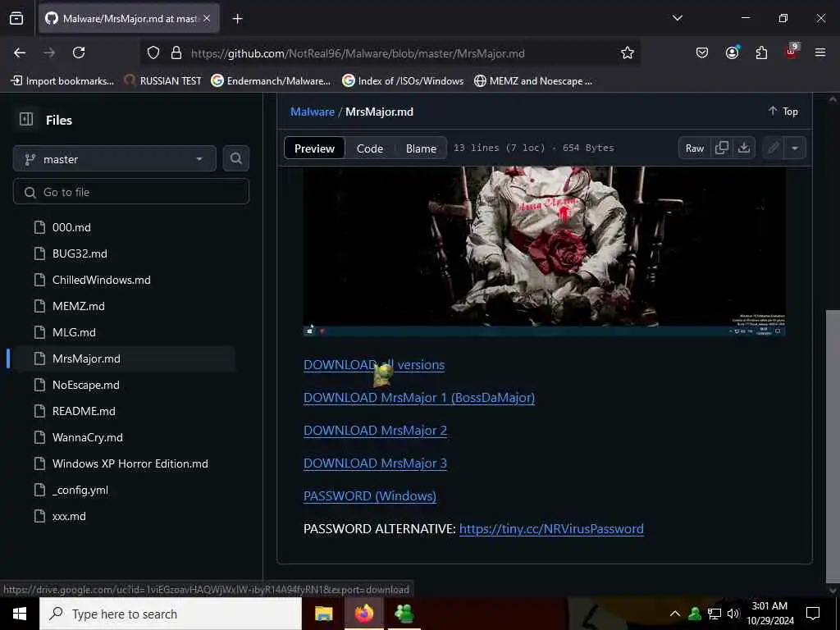
Task: Open Index of /ISOs/Windows bookmark
Action: point(403,81)
